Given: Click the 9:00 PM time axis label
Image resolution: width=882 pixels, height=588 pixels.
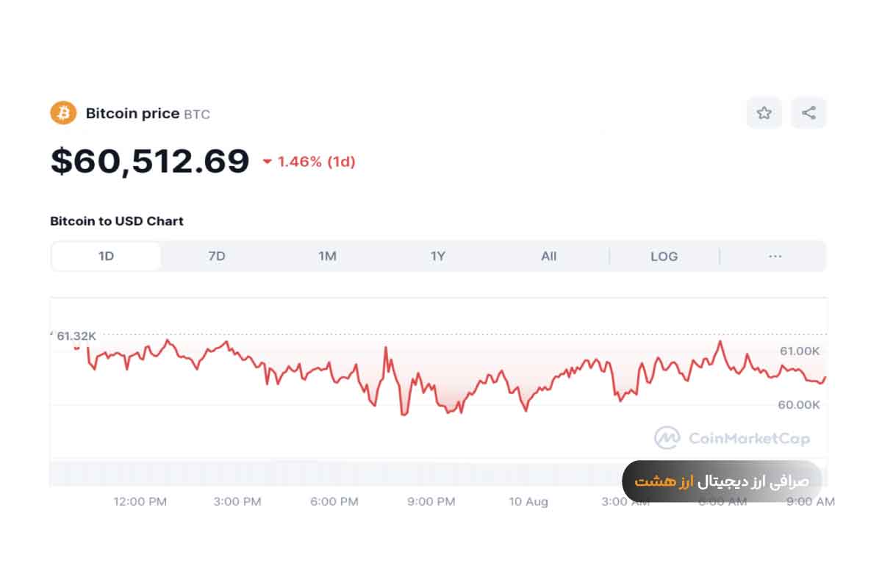Looking at the screenshot, I should [x=431, y=501].
